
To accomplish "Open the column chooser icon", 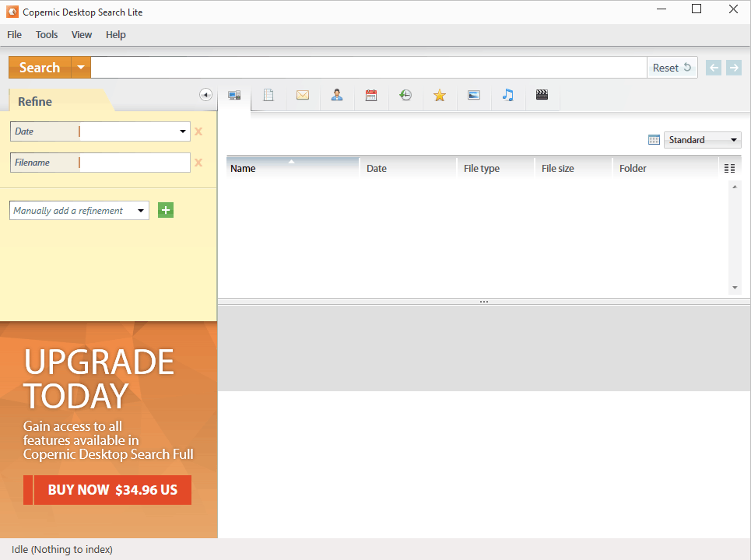I will coord(729,169).
